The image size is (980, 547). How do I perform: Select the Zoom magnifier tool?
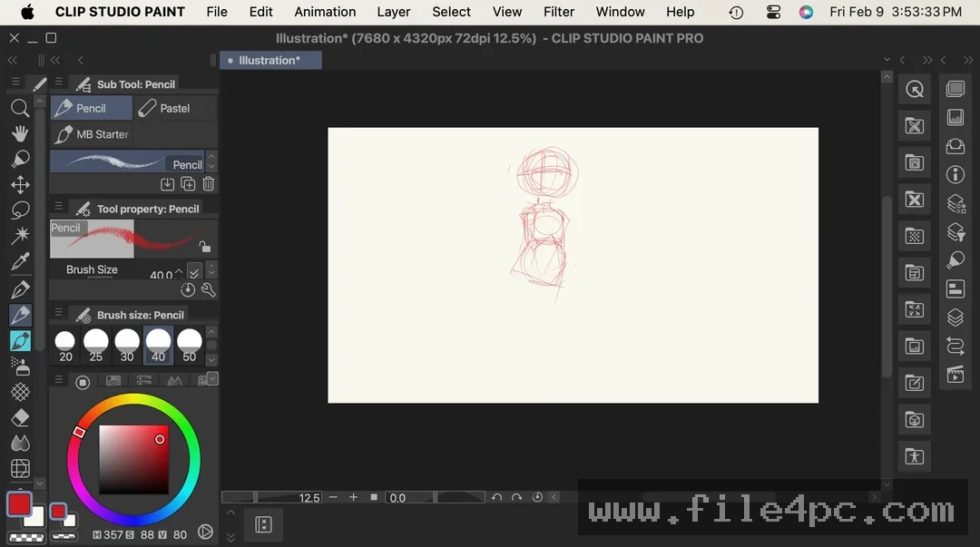click(20, 108)
